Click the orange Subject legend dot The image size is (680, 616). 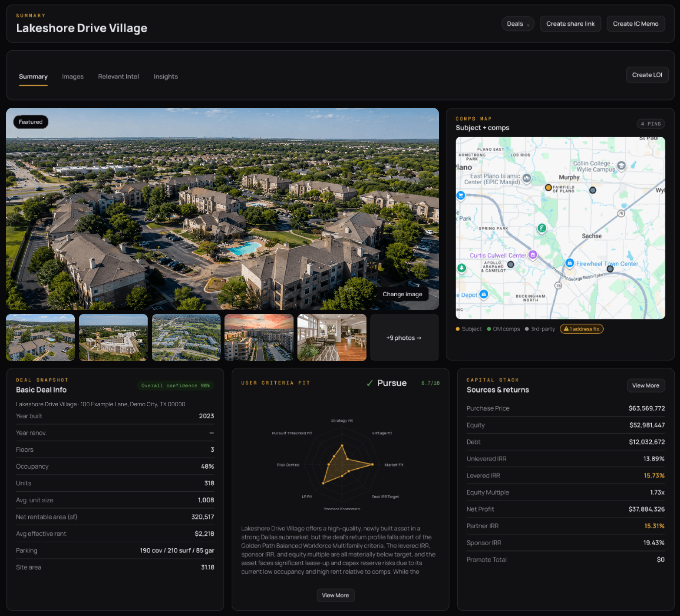coord(458,329)
